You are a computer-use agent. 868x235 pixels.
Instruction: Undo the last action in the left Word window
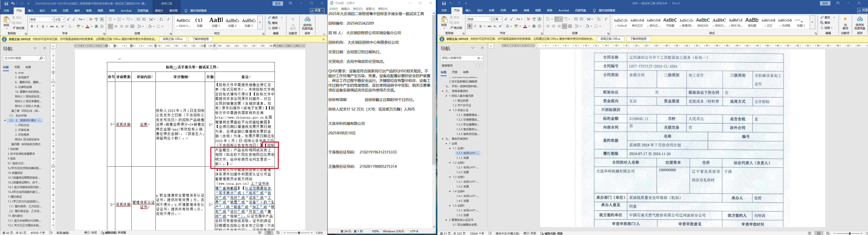(13, 3)
